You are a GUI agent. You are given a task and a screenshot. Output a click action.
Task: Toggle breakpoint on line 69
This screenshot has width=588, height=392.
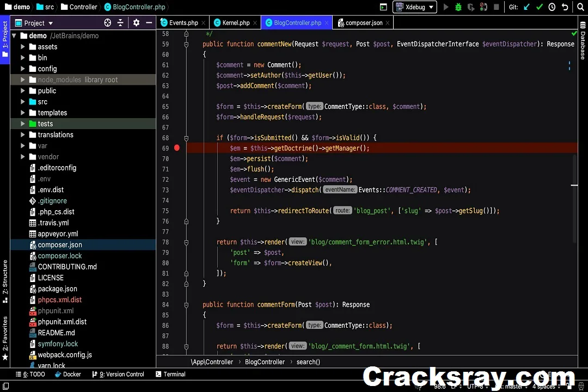pyautogui.click(x=177, y=148)
